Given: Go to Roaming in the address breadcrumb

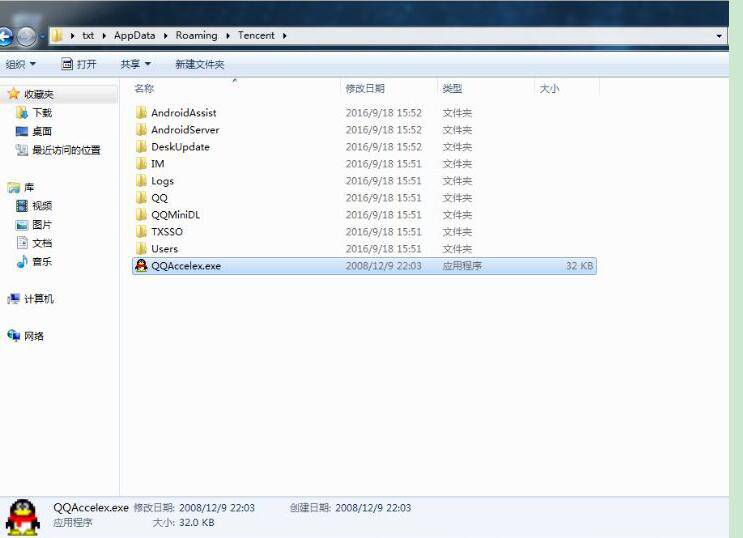Looking at the screenshot, I should [x=196, y=36].
